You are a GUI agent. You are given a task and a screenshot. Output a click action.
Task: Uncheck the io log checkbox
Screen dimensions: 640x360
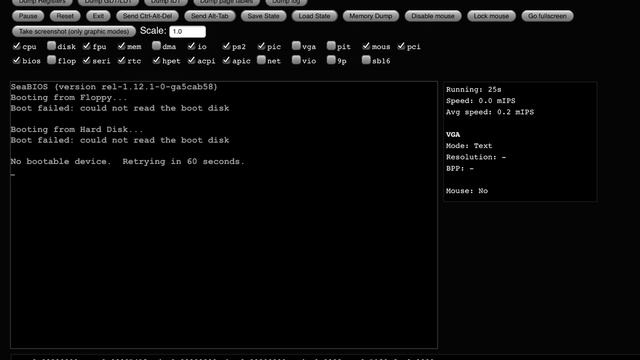(191, 46)
